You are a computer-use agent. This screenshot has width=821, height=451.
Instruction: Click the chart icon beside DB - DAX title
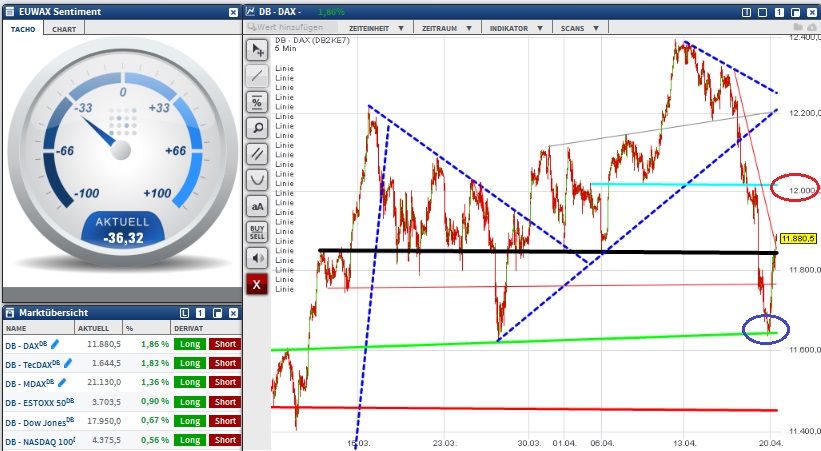point(251,12)
